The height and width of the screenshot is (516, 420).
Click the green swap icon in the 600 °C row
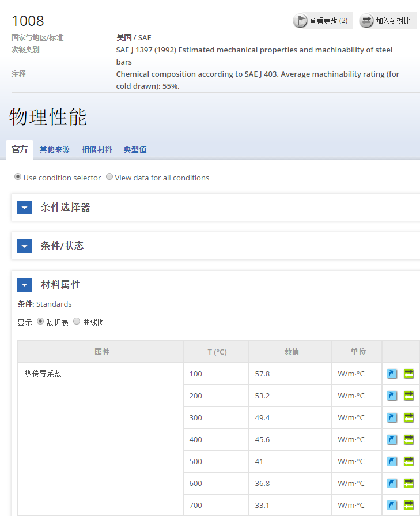[x=408, y=483]
